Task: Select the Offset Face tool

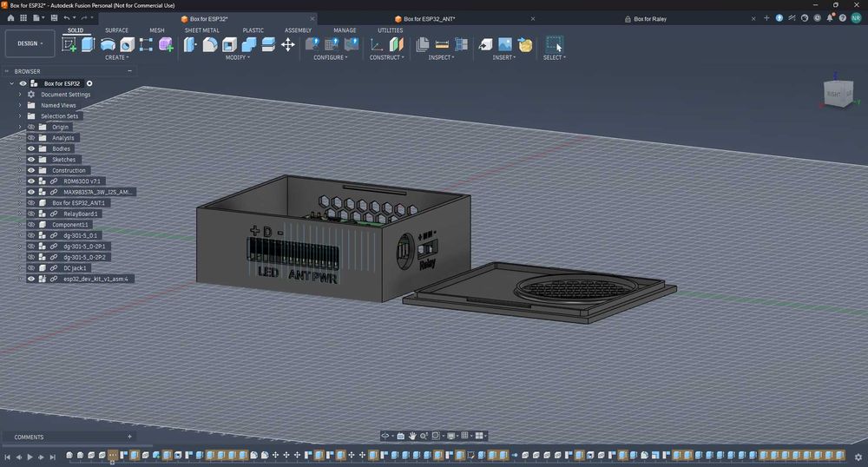Action: pos(268,44)
